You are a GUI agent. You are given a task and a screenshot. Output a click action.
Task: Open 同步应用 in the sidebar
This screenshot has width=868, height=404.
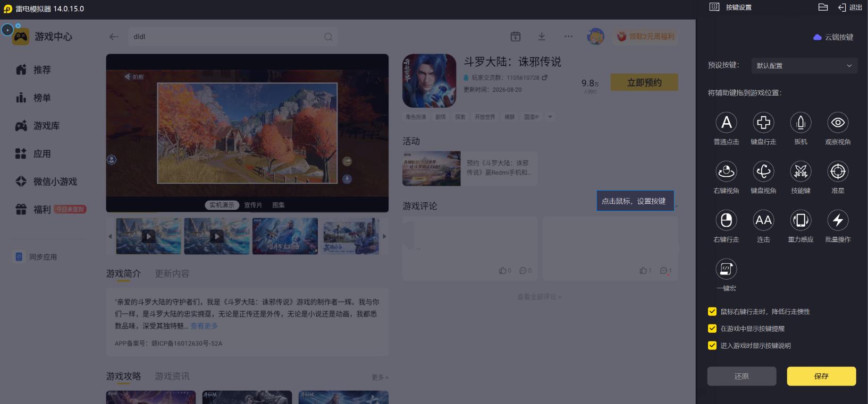pos(36,257)
